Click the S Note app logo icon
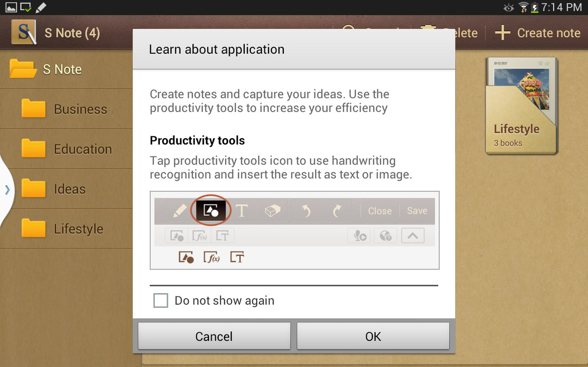The image size is (588, 367). click(24, 32)
